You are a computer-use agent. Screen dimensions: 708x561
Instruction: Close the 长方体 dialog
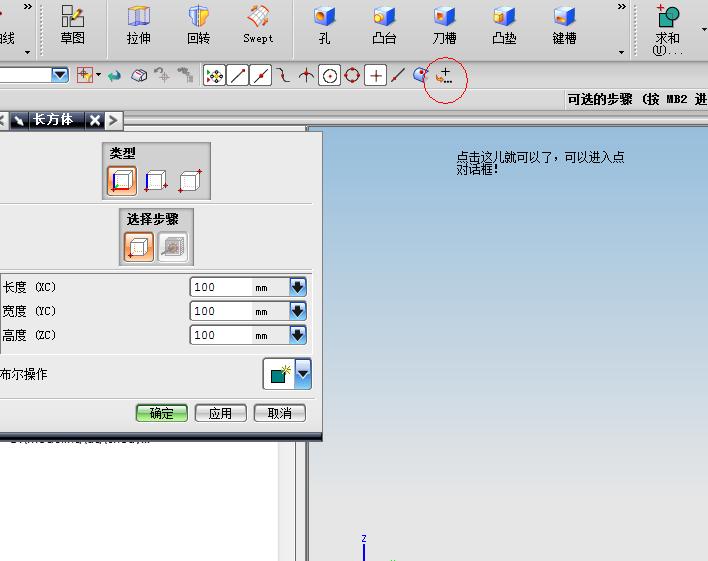click(x=95, y=120)
